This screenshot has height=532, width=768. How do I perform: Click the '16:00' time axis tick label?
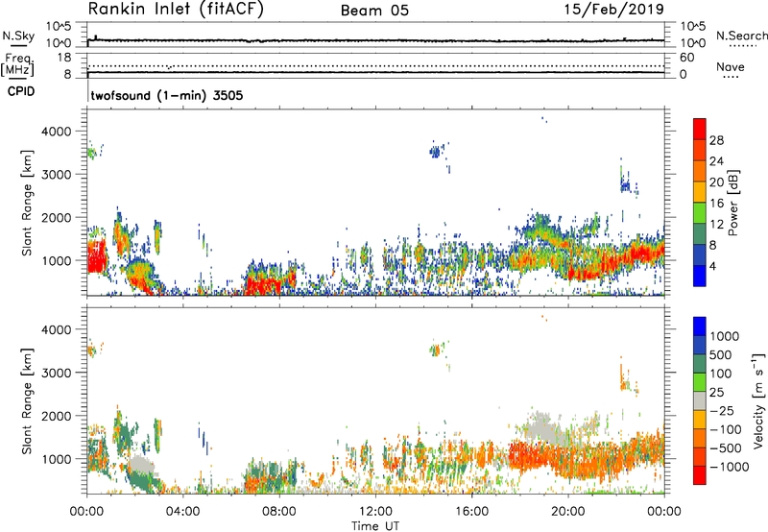click(471, 512)
